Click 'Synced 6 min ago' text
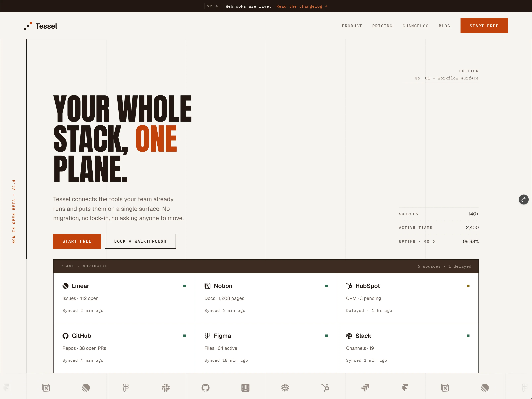This screenshot has height=399, width=532. coord(225,311)
